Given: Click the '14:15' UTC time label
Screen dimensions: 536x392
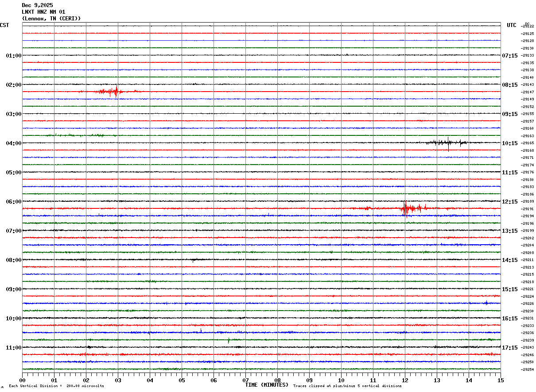Looking at the screenshot, I should pyautogui.click(x=510, y=260).
